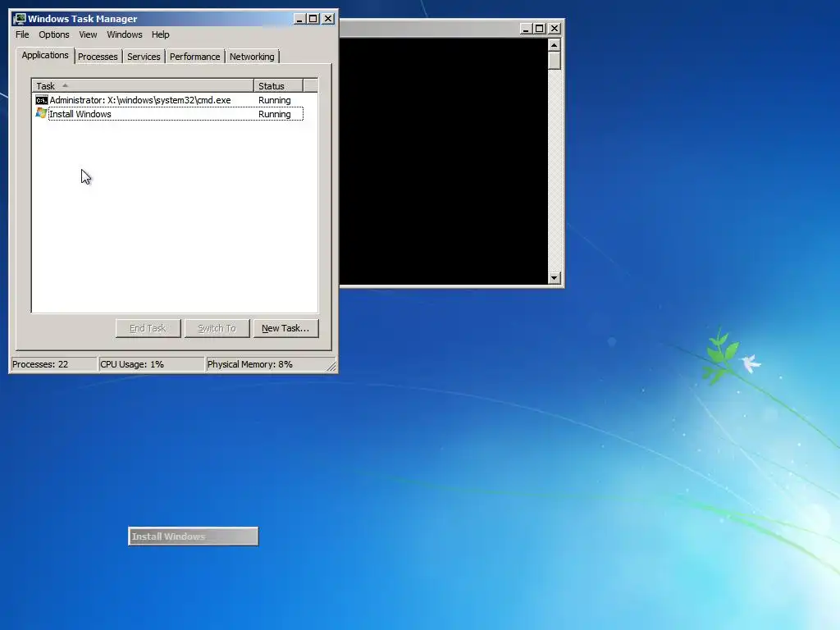Click the command prompt scroll down arrow
The height and width of the screenshot is (630, 840).
[554, 277]
